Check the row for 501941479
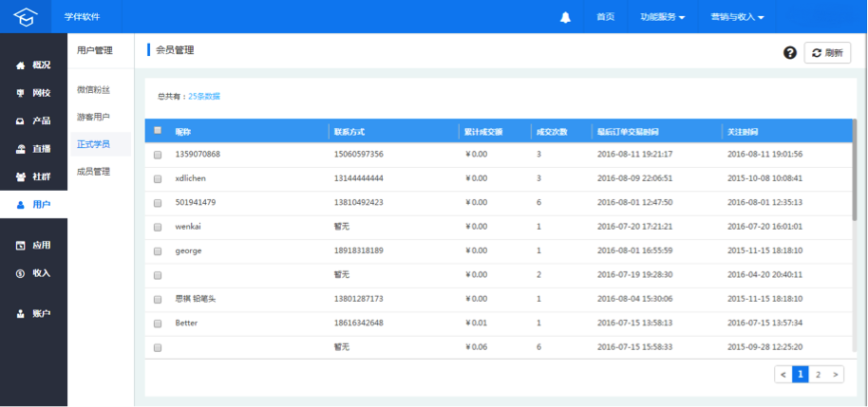The width and height of the screenshot is (868, 407). [x=158, y=203]
